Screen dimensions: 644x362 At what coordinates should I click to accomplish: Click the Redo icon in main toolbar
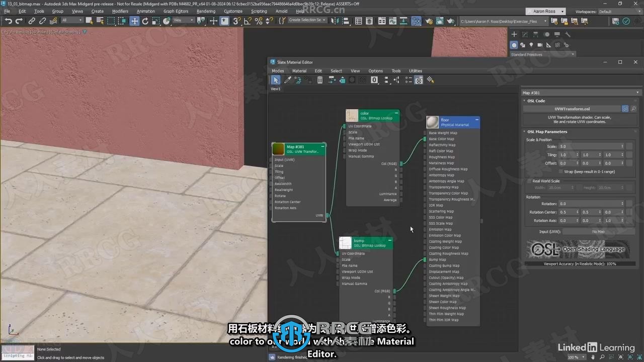[x=19, y=21]
